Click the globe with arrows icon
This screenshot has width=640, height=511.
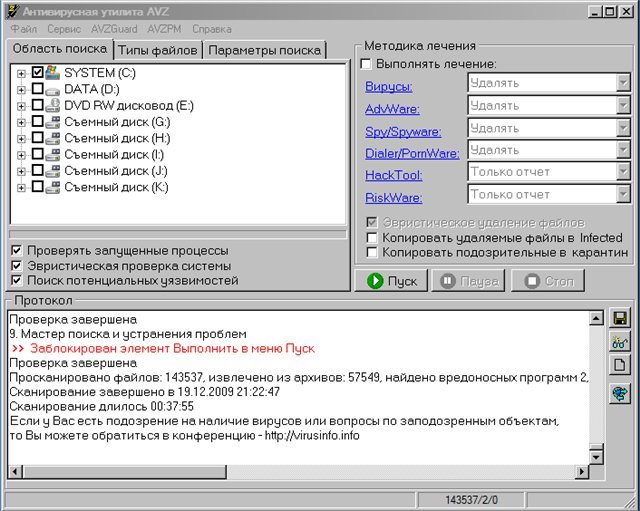click(x=619, y=393)
